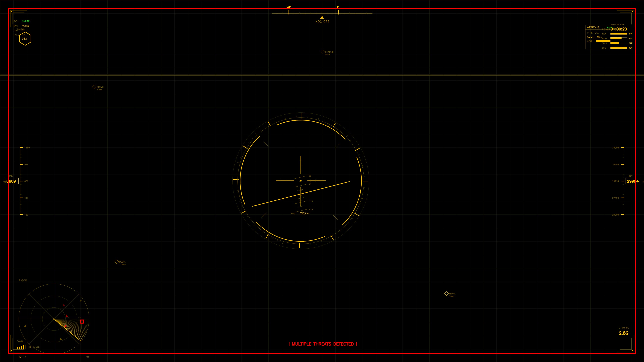
Task: Click the MULTIPLE THREATS DETECTED warning
Action: [x=323, y=344]
